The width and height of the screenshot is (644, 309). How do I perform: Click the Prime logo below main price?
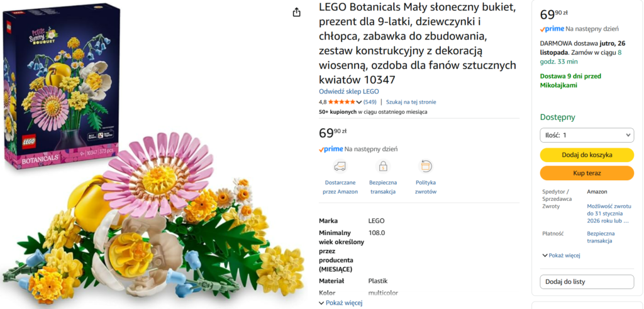click(x=331, y=149)
